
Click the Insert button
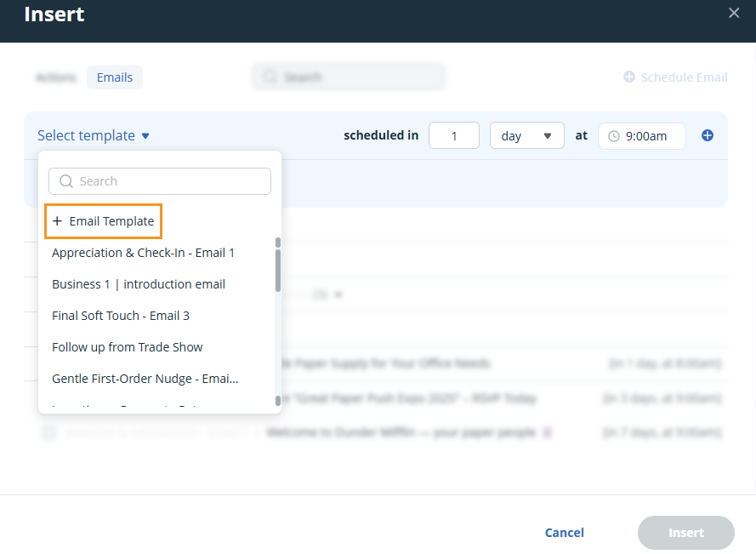click(x=685, y=532)
